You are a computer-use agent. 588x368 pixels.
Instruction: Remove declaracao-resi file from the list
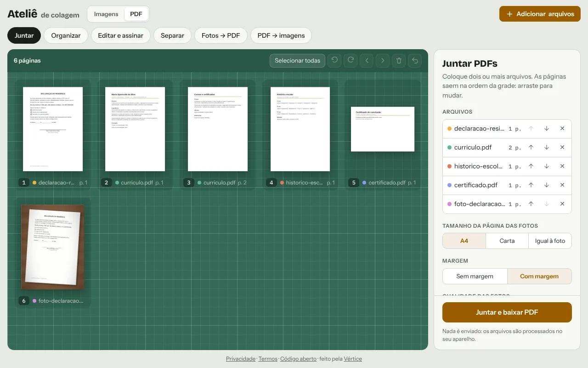(562, 128)
